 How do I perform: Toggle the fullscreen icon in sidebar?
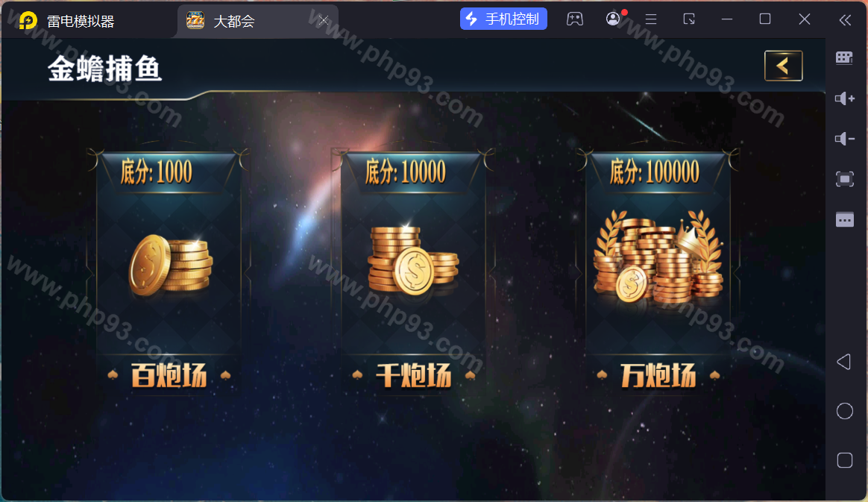click(x=844, y=179)
